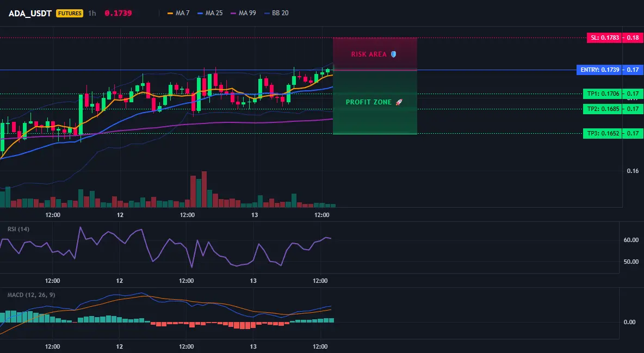Click the TP3: 0.1652 target label
This screenshot has height=353, width=644.
[x=603, y=133]
